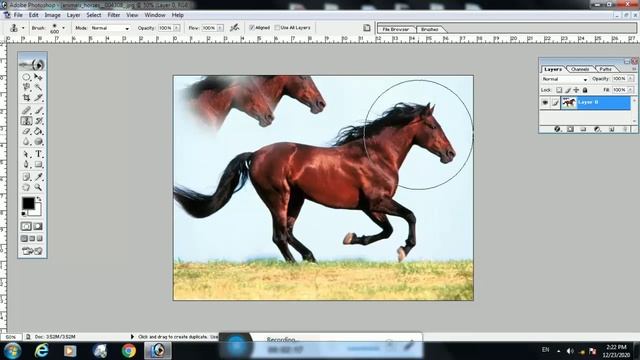Create a new layer icon
Image resolution: width=640 pixels, height=360 pixels.
611,129
